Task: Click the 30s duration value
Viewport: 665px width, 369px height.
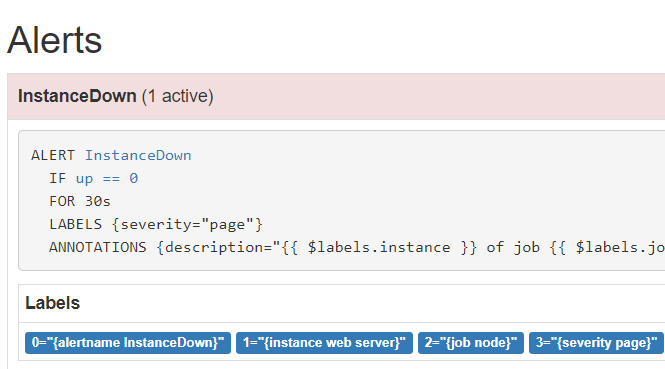Action: click(x=98, y=201)
